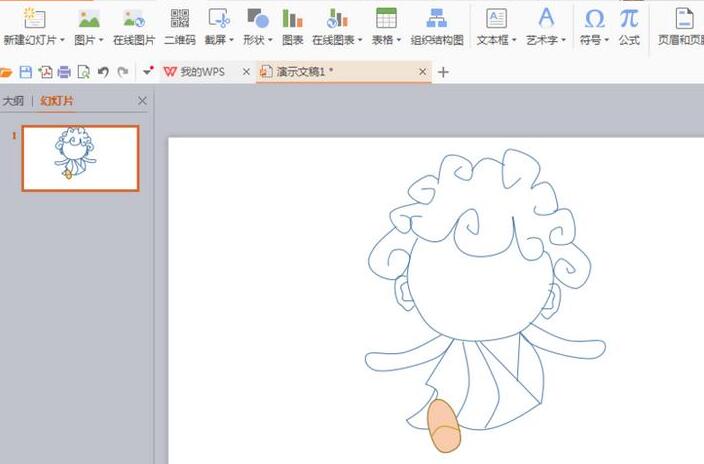Switch to the Outline (大纲) pane tab

[13, 101]
